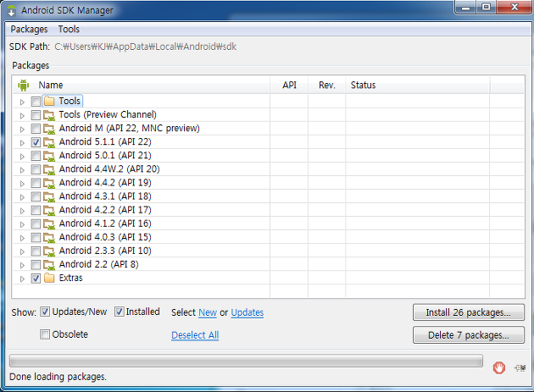Screen dimensions: 534x392
Task: Click the Deselect All link
Action: [x=195, y=335]
